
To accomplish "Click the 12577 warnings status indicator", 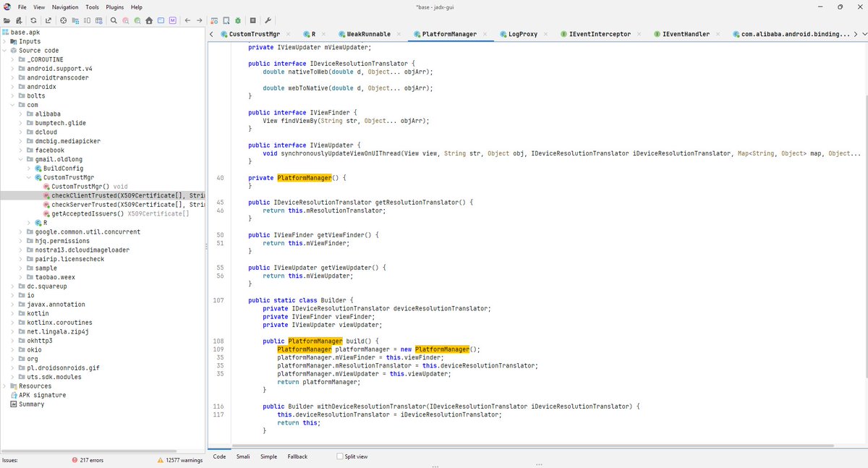I will click(180, 460).
